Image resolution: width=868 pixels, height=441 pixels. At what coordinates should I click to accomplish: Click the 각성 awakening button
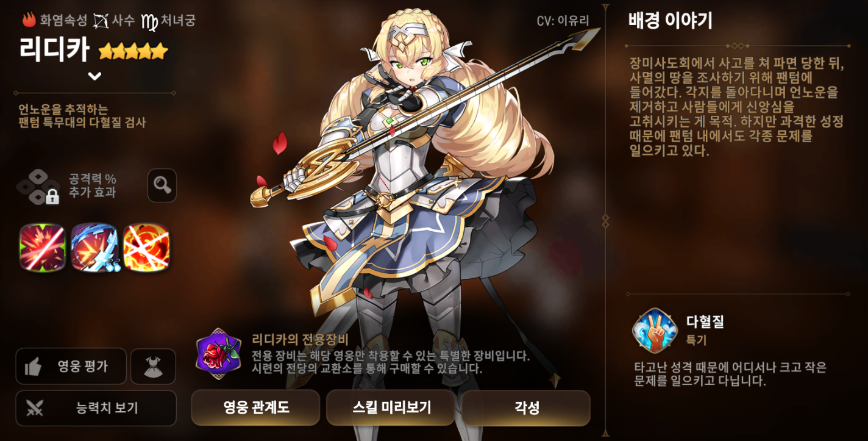(526, 407)
